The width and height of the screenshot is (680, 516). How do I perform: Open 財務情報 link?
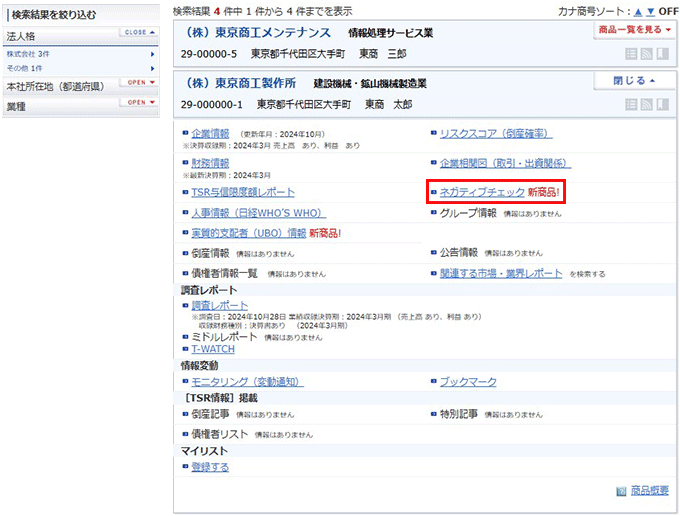pos(210,163)
